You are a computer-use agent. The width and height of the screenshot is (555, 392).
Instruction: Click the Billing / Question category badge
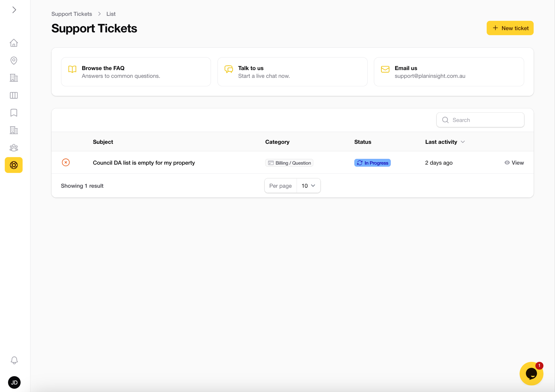pos(289,163)
